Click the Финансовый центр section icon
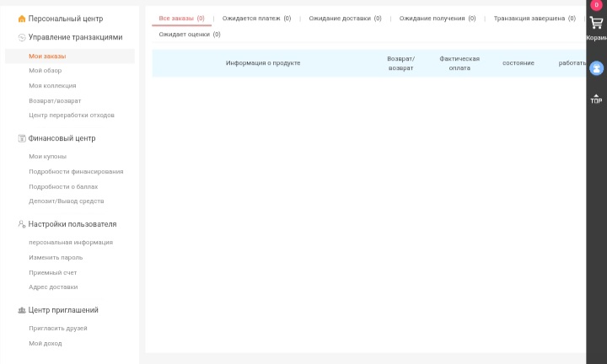The image size is (607, 364). click(x=22, y=138)
